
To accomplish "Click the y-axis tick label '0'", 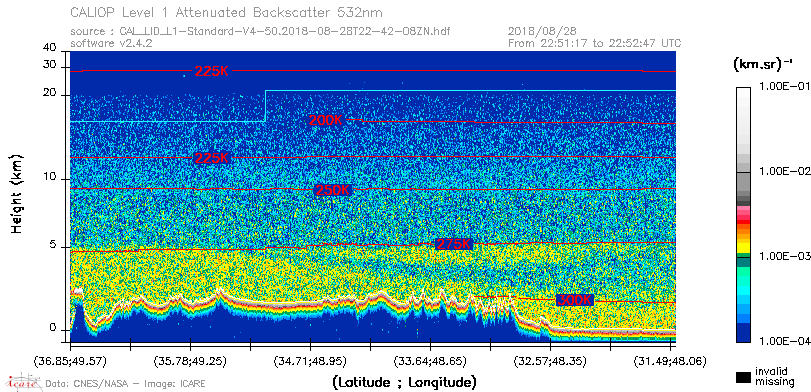I will (52, 327).
